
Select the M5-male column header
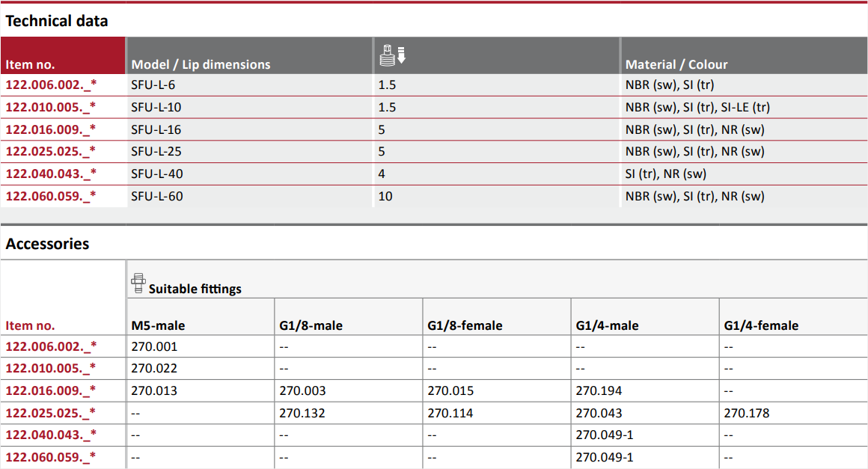(x=158, y=325)
